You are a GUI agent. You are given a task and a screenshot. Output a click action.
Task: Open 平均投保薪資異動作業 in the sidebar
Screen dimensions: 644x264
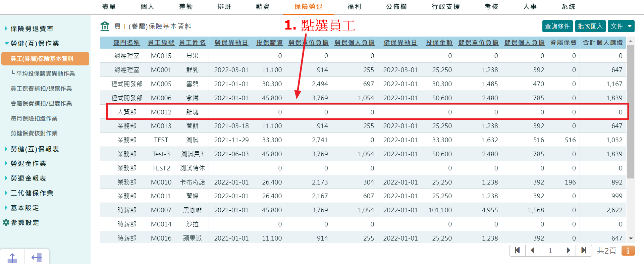45,73
